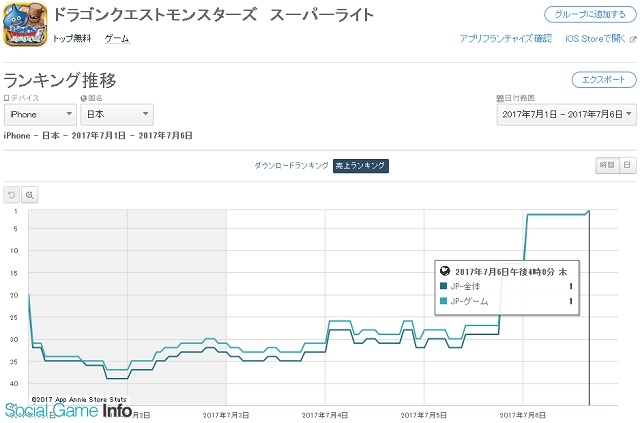Switch to the ダウンロードランキング tab
Screen dimensions: 640x423
tap(291, 166)
